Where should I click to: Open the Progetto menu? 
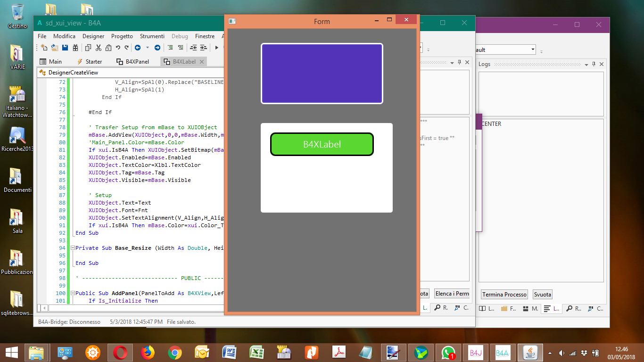click(x=122, y=36)
